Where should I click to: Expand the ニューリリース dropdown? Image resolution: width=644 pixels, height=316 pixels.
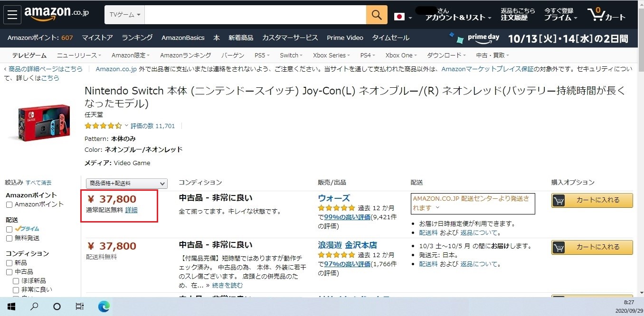pos(79,56)
